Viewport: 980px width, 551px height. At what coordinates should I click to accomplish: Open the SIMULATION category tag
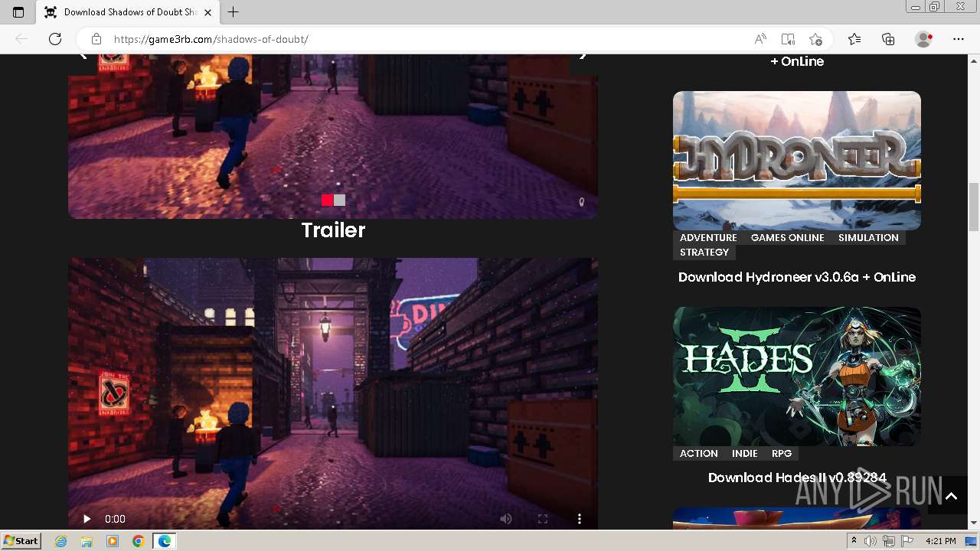pos(868,238)
